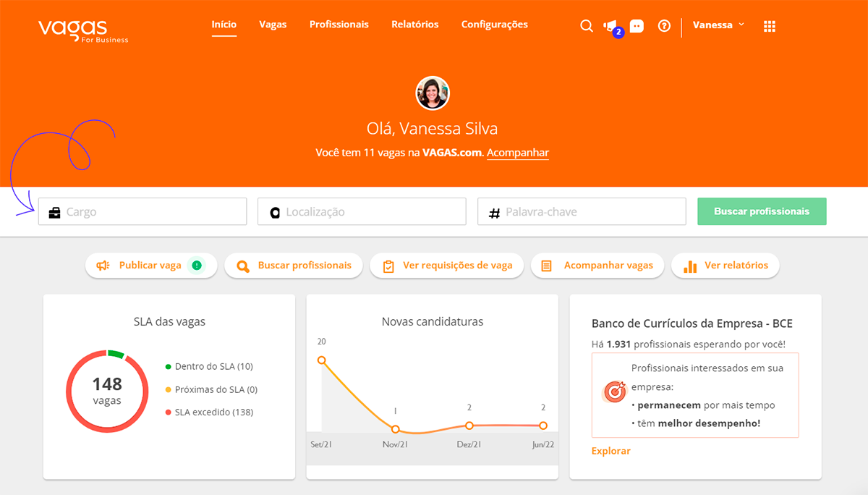
Task: Open the Vagas menu item
Action: coord(273,25)
